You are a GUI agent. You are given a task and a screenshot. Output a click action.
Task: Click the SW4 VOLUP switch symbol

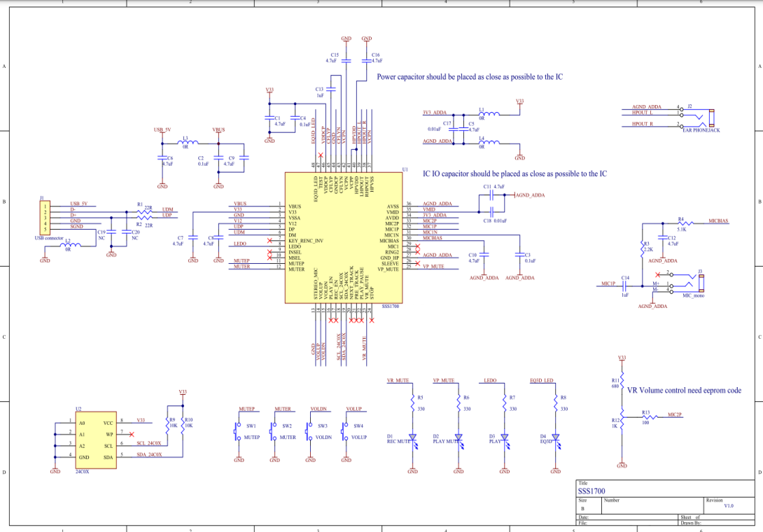coord(346,431)
